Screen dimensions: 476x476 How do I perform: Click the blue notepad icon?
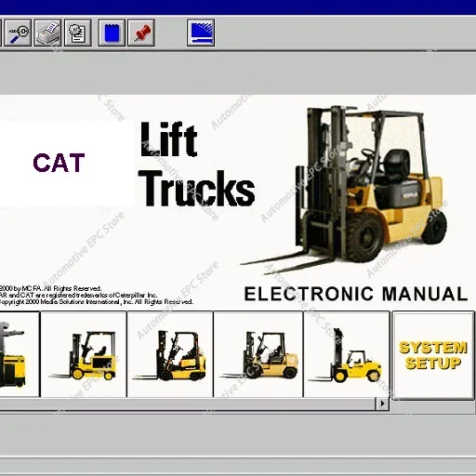pos(112,33)
